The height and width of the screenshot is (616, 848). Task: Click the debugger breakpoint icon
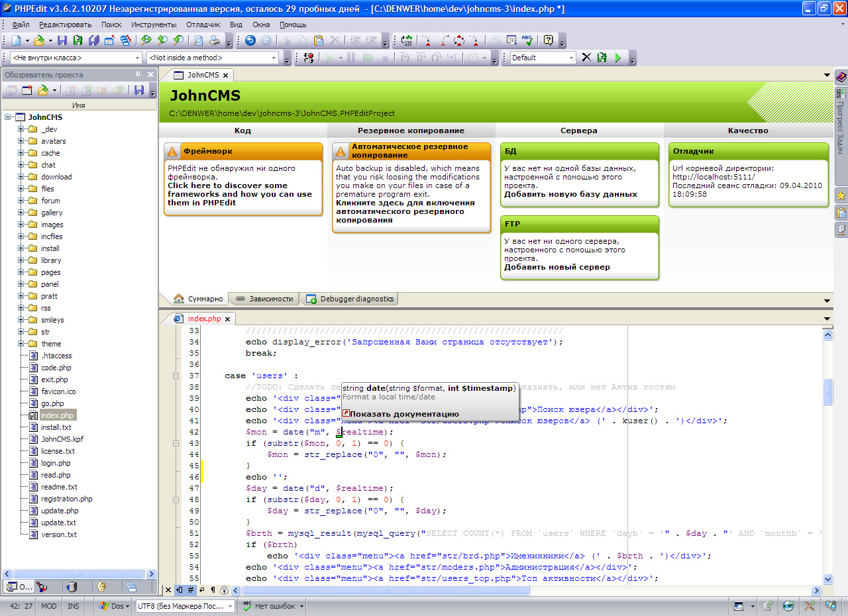coord(308,58)
